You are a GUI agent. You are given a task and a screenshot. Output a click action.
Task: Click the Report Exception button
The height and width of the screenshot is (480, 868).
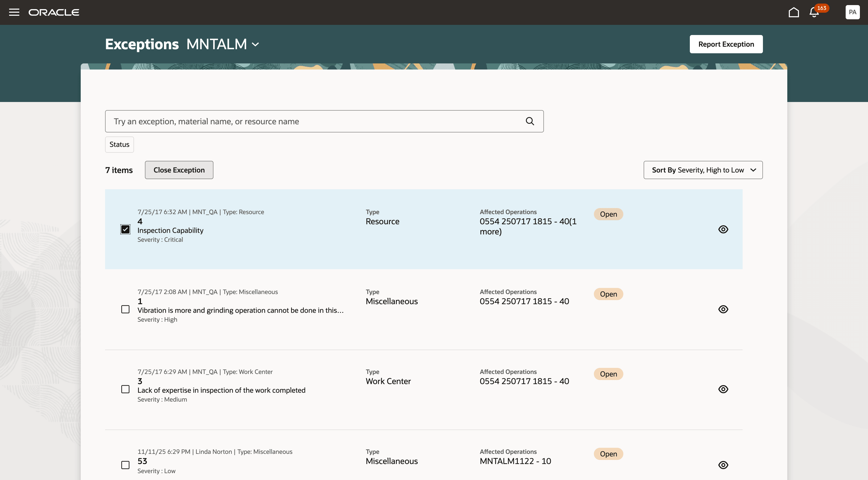click(726, 44)
